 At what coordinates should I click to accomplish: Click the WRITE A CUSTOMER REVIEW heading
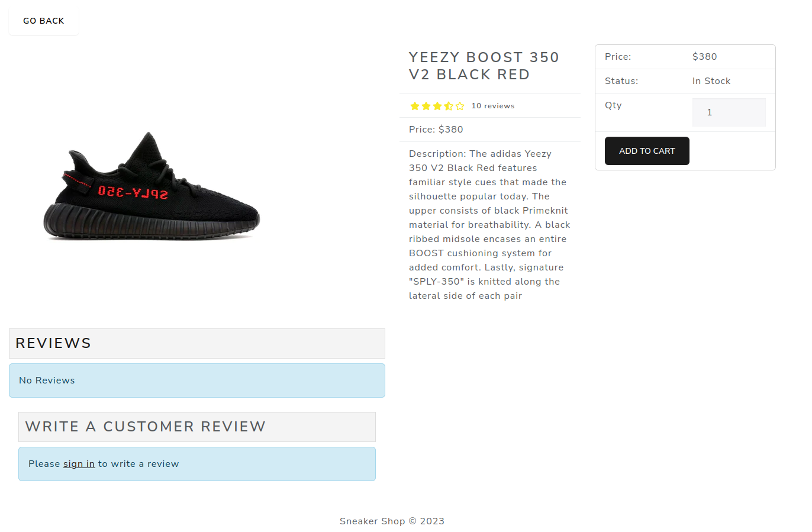click(x=146, y=427)
